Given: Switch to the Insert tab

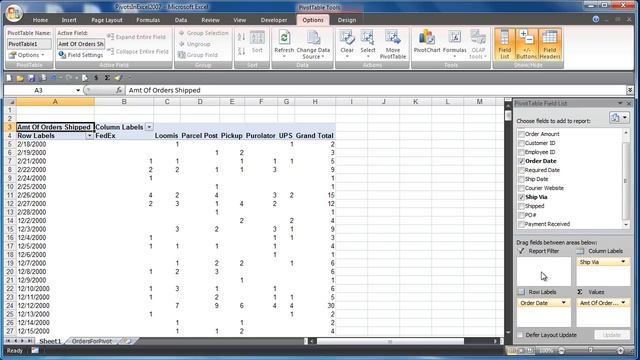Looking at the screenshot, I should tap(69, 20).
